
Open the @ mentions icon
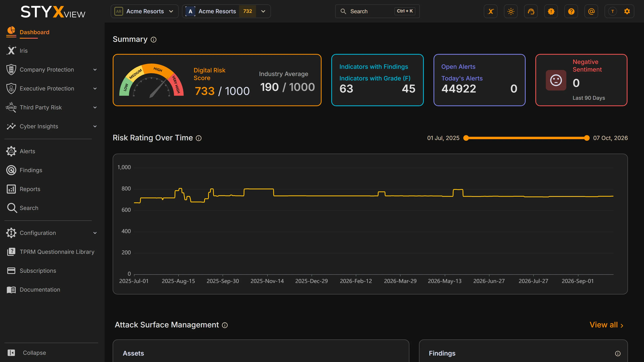click(591, 11)
